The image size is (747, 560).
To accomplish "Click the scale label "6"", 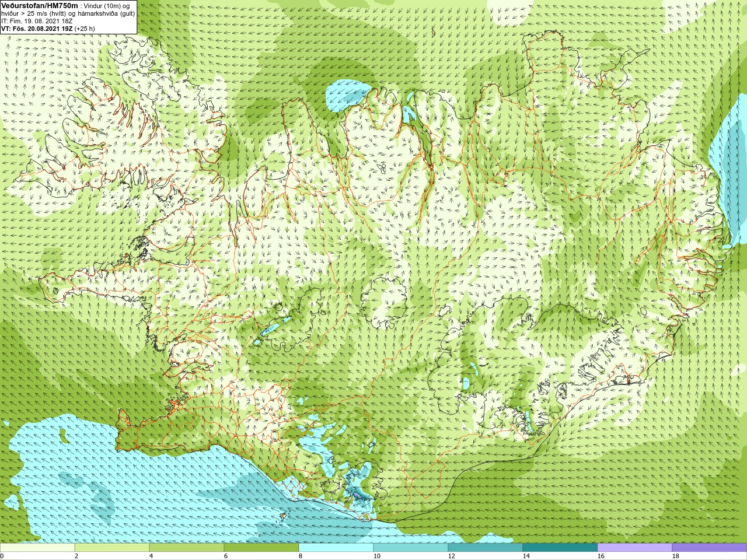I will [x=226, y=556].
